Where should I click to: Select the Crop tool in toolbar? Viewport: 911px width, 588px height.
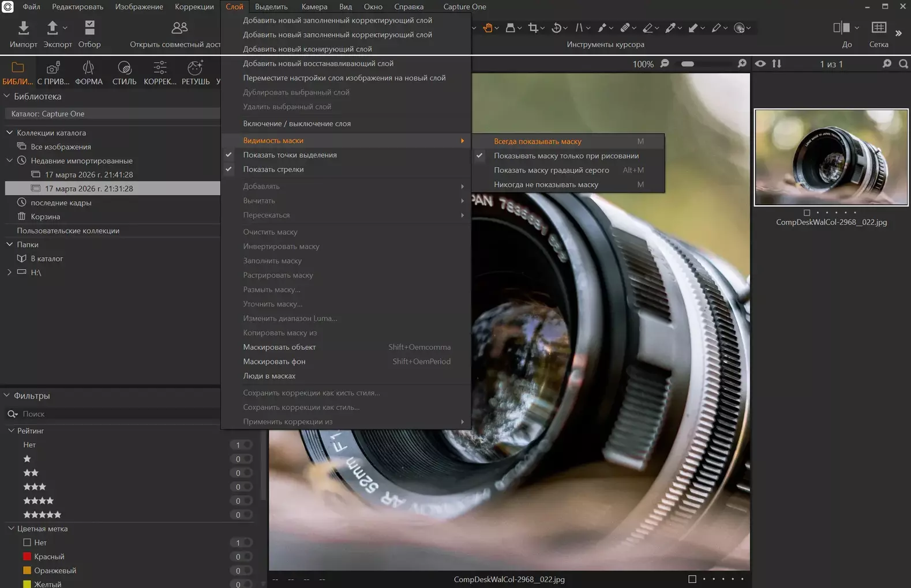[533, 28]
